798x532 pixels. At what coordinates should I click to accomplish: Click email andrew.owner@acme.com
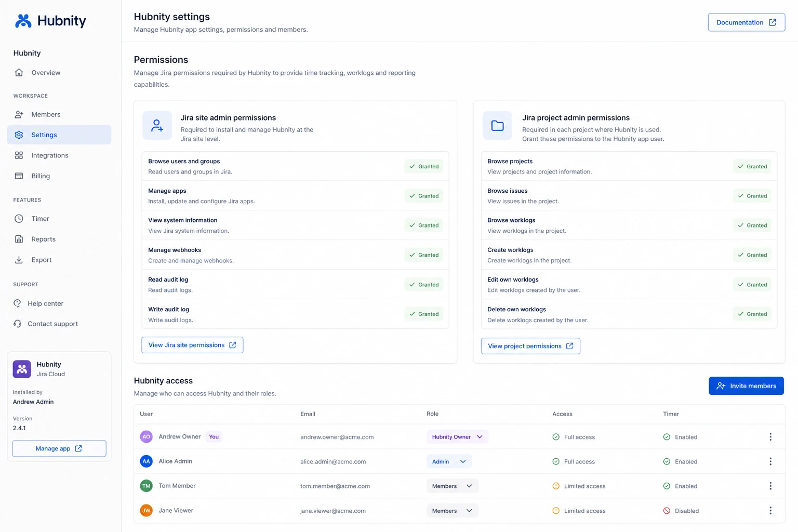(x=337, y=437)
